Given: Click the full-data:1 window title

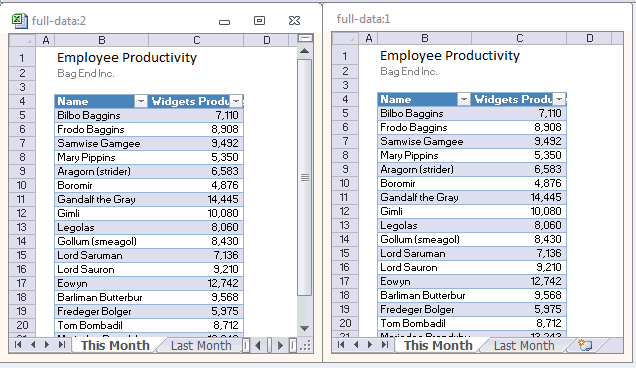Looking at the screenshot, I should tap(363, 19).
